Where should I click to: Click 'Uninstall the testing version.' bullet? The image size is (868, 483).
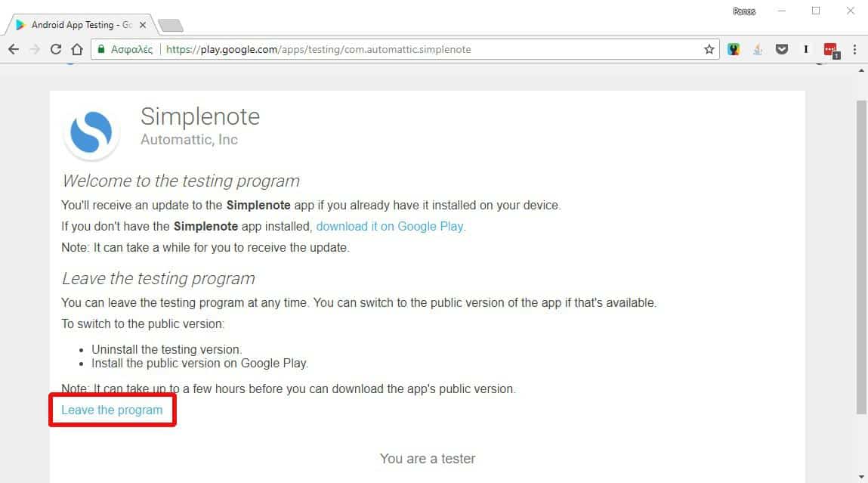[167, 349]
